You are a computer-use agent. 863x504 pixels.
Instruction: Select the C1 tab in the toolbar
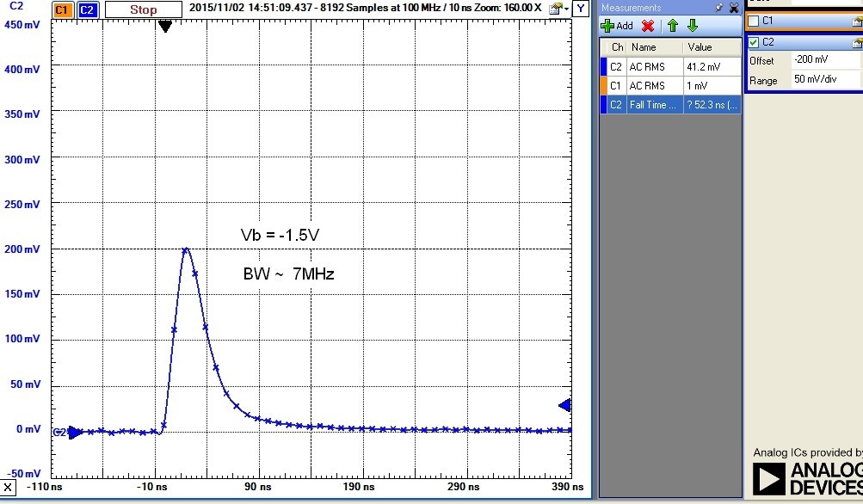pyautogui.click(x=61, y=9)
